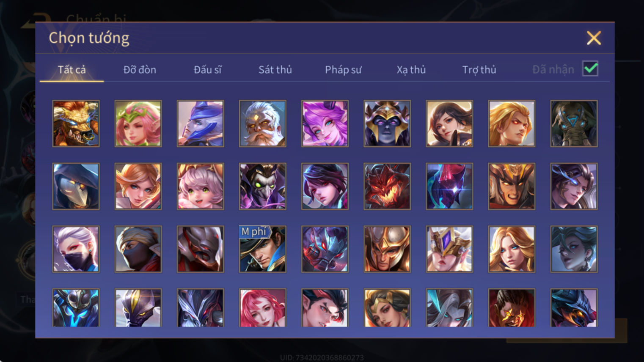Close the 'Chọn tướng' dialog
The width and height of the screenshot is (644, 362).
594,38
